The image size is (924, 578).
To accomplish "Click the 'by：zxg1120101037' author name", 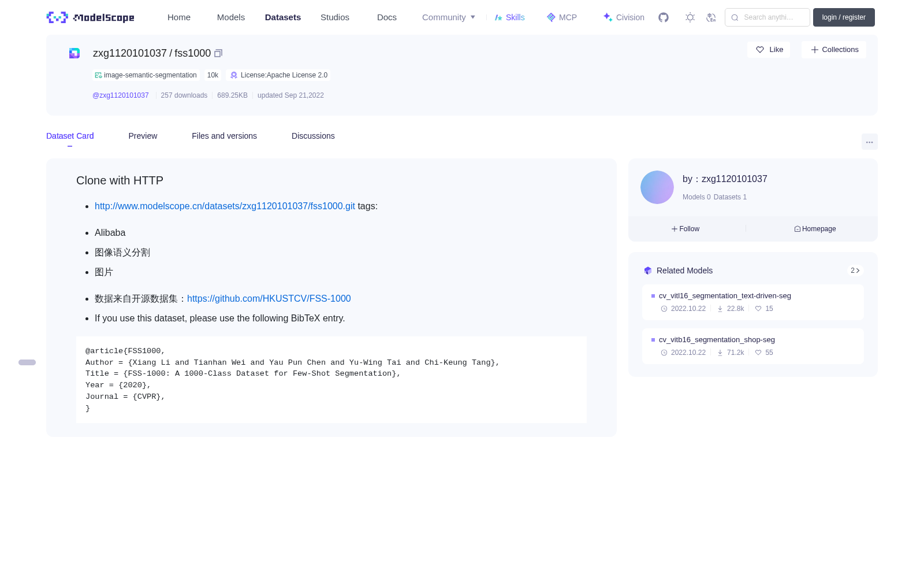I will click(x=725, y=179).
